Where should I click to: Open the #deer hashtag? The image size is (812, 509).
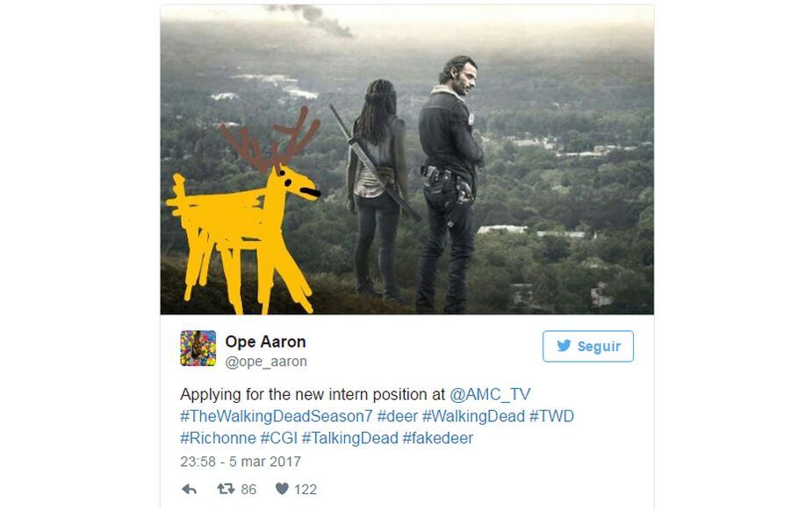(397, 416)
